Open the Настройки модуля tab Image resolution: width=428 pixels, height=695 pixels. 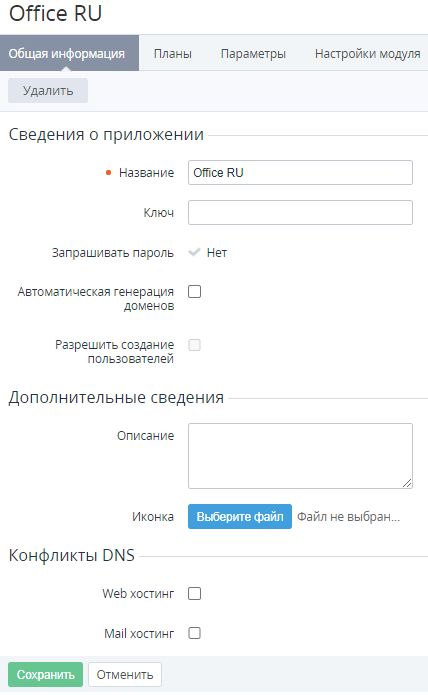[x=367, y=54]
